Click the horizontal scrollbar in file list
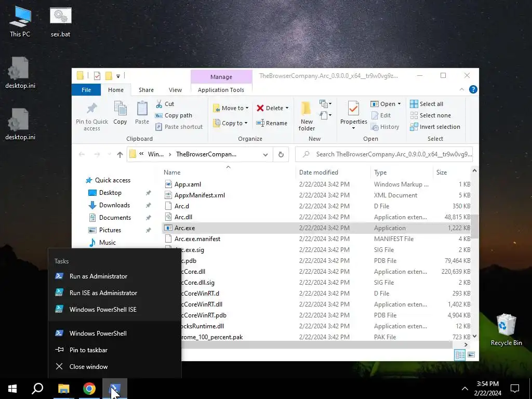This screenshot has height=399, width=532. 317,345
